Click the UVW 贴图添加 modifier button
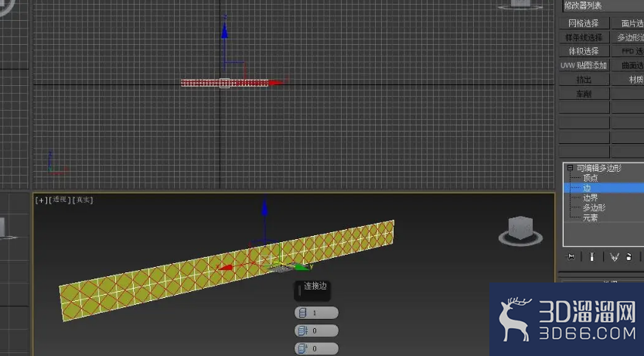Viewport: 644px width, 356px height. coord(584,65)
